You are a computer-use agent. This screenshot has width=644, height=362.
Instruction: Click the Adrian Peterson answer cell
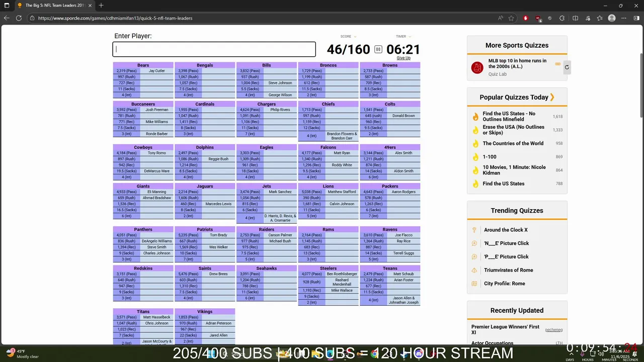(218, 323)
